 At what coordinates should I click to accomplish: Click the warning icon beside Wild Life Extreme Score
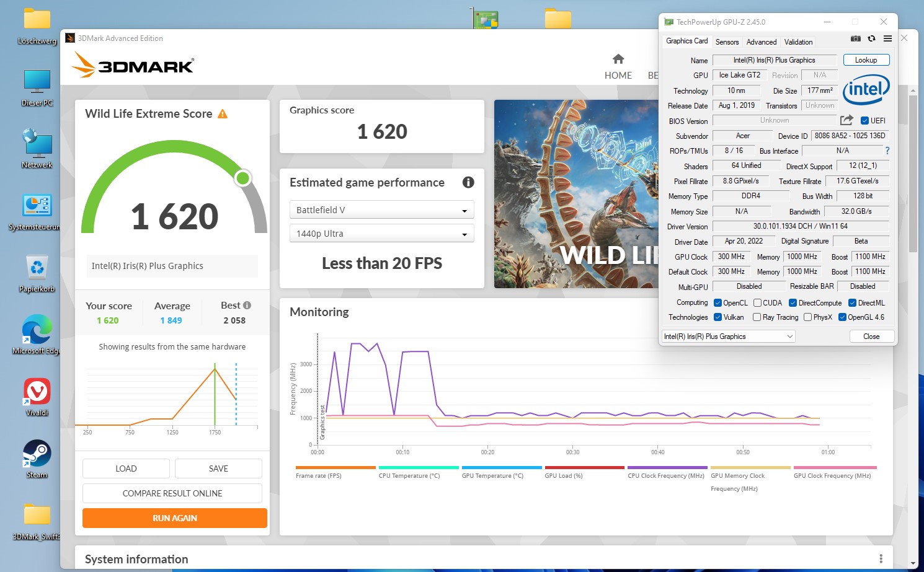point(223,114)
